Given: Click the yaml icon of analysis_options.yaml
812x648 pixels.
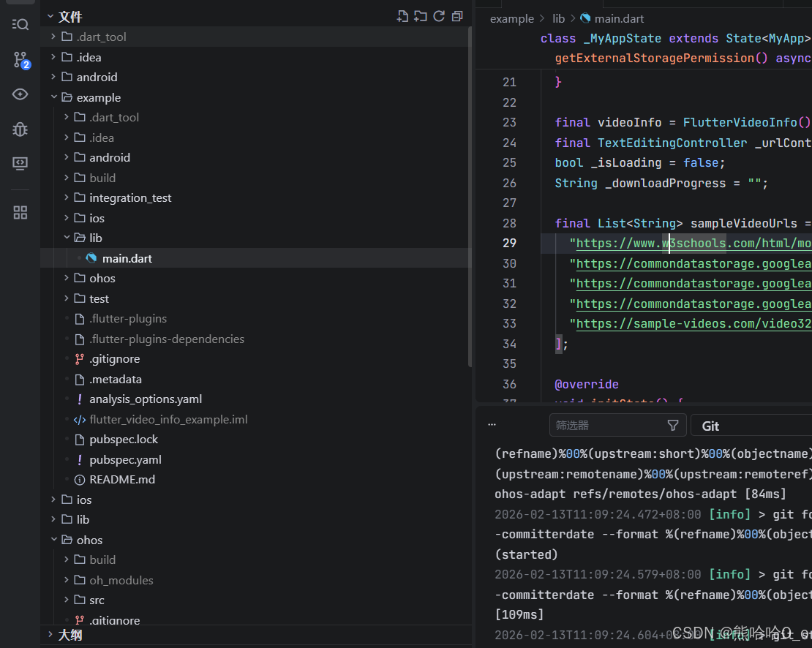Looking at the screenshot, I should 79,399.
